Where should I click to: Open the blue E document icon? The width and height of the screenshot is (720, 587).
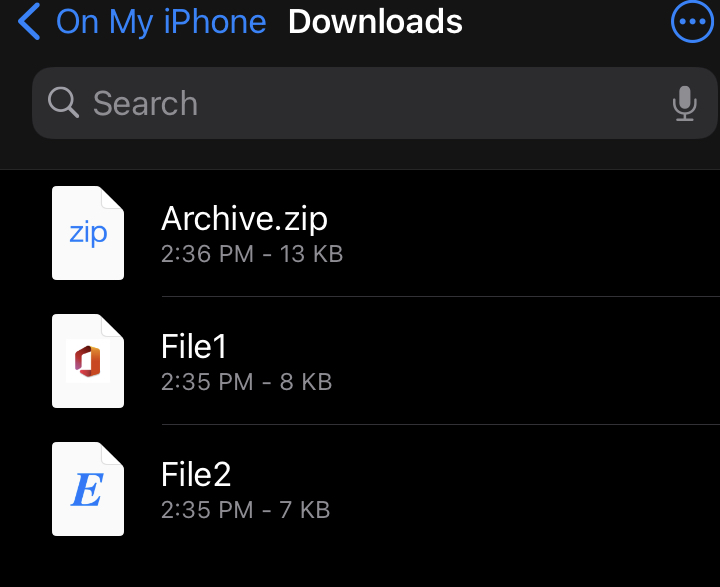pos(88,489)
